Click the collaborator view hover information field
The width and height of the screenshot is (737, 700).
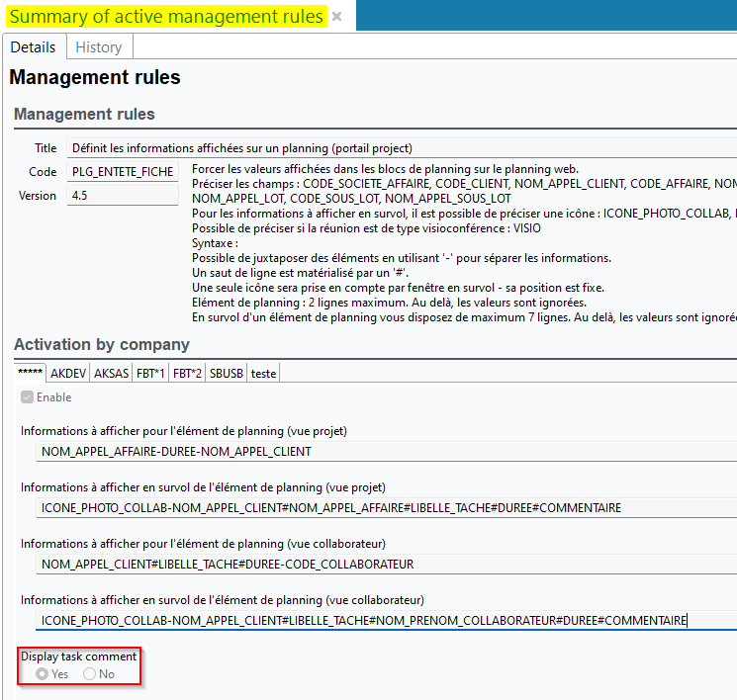coord(386,621)
